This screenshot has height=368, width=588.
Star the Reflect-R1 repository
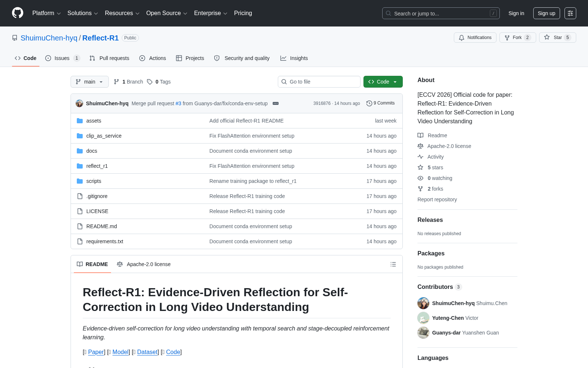[557, 38]
